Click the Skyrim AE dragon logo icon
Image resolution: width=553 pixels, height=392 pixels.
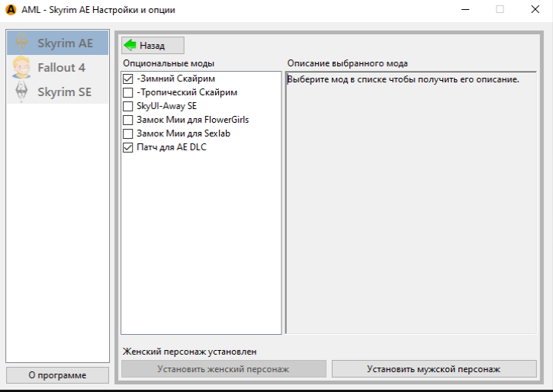[x=22, y=43]
